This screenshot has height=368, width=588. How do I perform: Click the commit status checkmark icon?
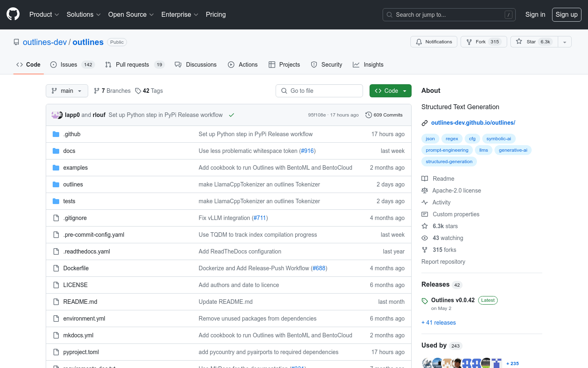coord(232,115)
